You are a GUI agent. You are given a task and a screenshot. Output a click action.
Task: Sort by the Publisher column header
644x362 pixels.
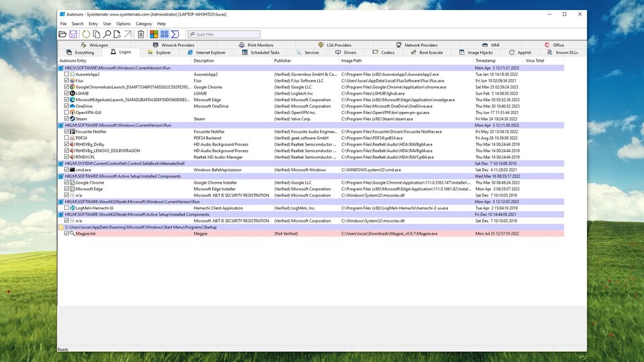[x=306, y=61]
